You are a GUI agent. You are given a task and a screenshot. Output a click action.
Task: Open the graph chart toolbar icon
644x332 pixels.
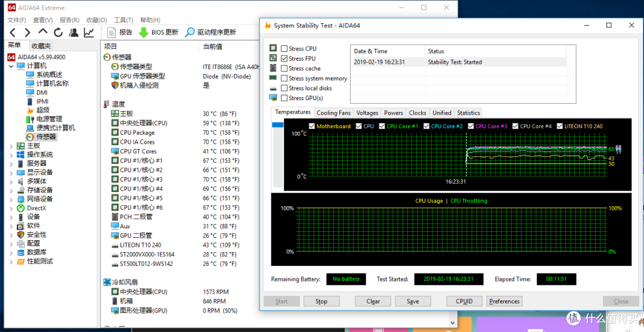click(89, 32)
